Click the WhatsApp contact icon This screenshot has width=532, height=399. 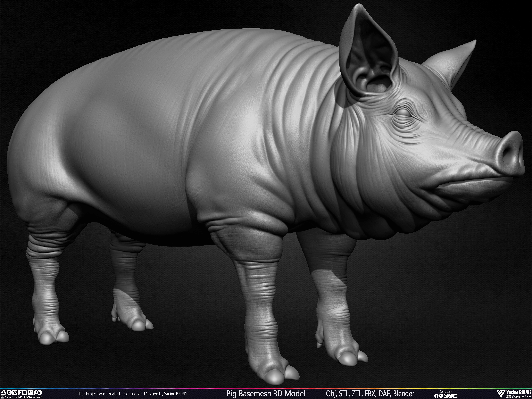(450, 396)
